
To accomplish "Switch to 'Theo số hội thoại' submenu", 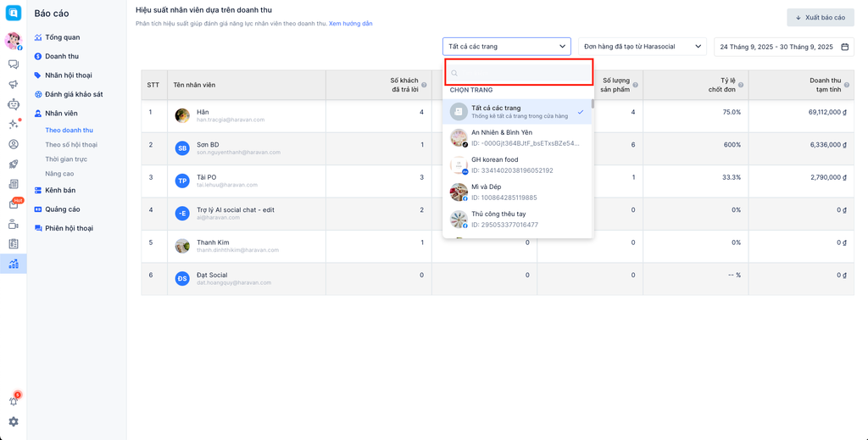I will 71,145.
